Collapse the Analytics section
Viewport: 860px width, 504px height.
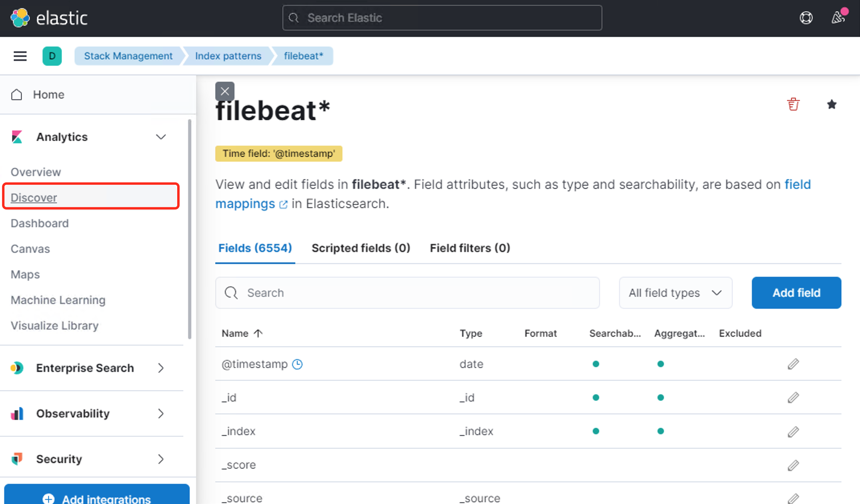[x=161, y=137]
